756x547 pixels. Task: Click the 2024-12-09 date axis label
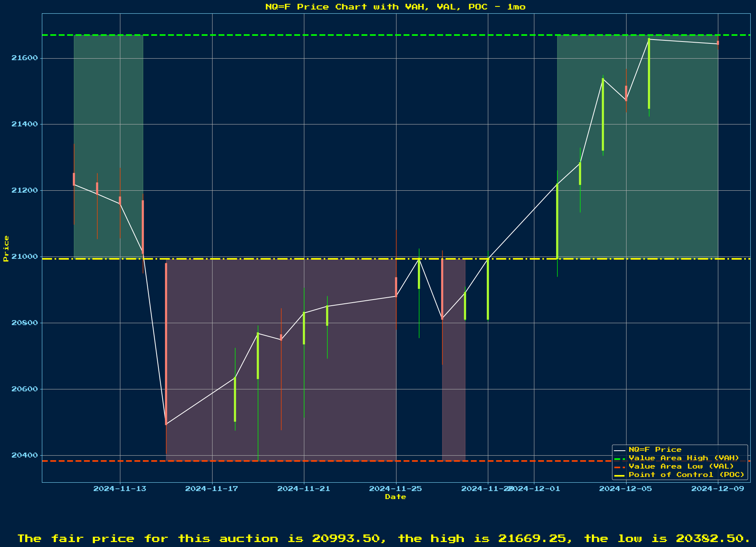click(x=718, y=489)
